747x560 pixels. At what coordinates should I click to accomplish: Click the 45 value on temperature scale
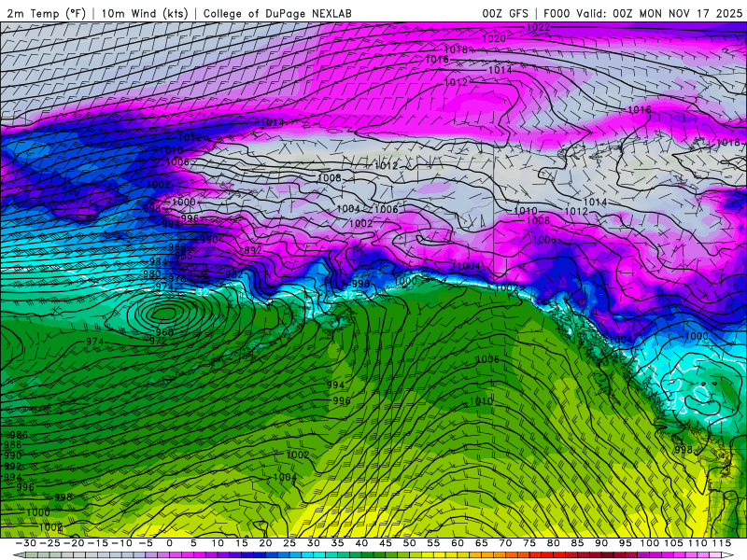tap(386, 543)
